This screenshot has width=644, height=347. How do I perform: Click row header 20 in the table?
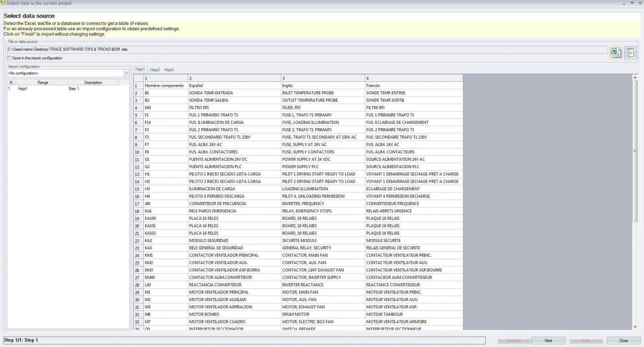(x=138, y=226)
